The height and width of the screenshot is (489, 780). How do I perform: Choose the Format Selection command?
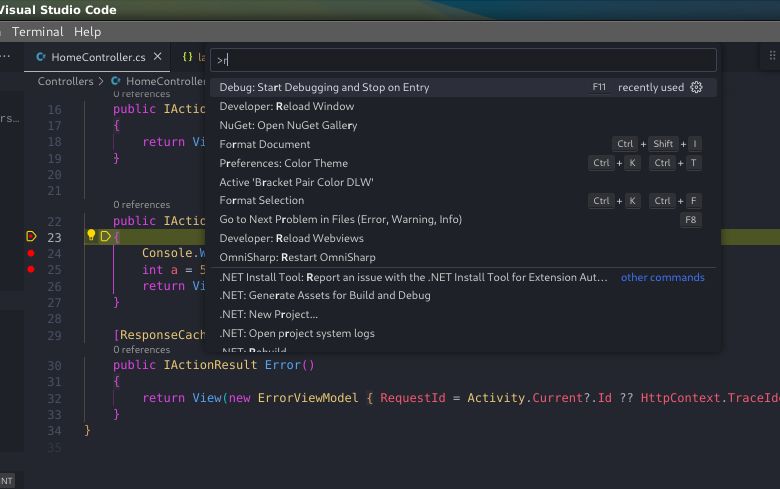pos(463,200)
